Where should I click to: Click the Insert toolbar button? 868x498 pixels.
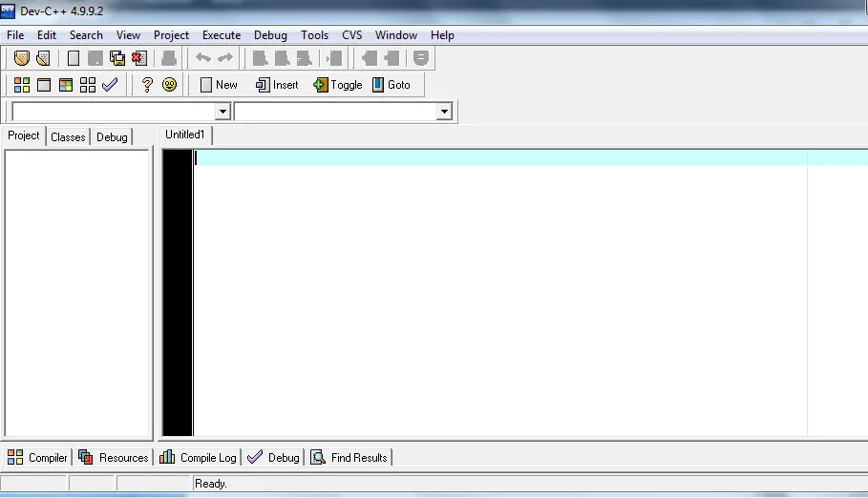coord(277,85)
